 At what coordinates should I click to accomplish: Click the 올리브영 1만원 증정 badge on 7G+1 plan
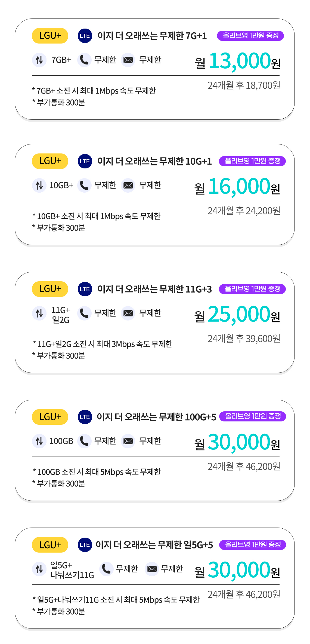250,36
